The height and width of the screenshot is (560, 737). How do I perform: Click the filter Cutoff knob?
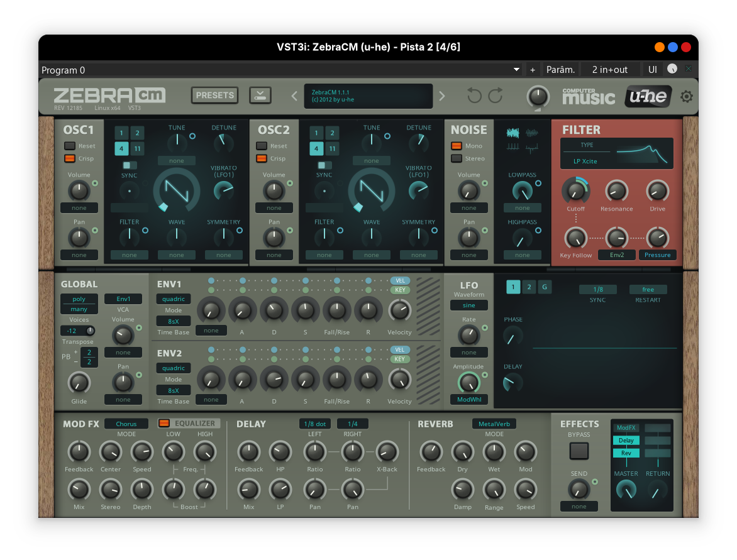point(575,190)
